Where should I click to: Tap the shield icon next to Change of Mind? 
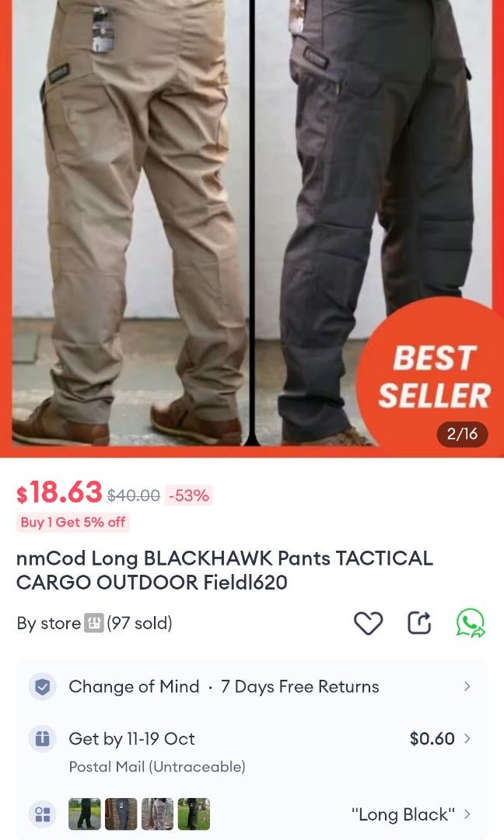pos(42,686)
